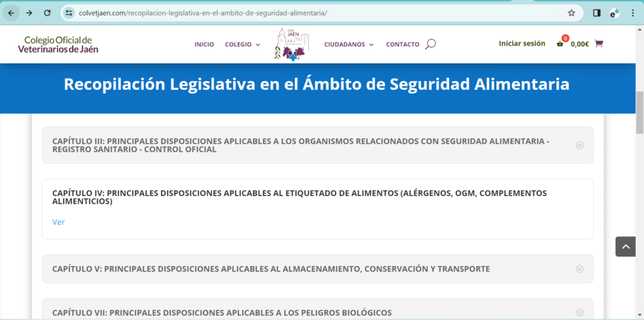Reload the page with refresh icon
The width and height of the screenshot is (644, 320).
point(47,13)
